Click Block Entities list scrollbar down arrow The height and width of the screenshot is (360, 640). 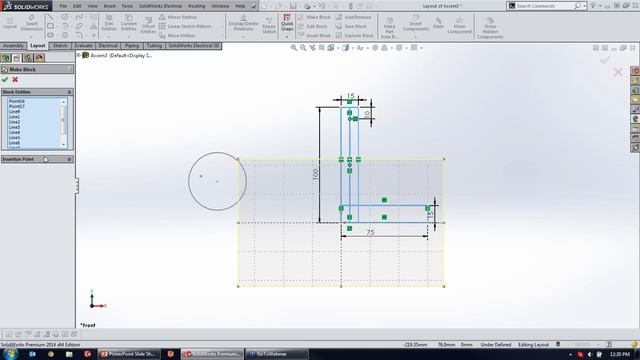coord(64,144)
